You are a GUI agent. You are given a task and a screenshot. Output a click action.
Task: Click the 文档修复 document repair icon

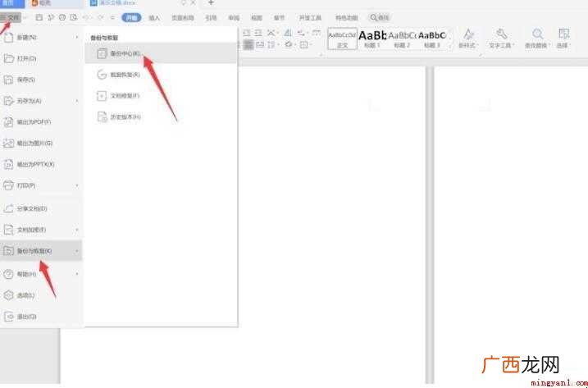coord(102,96)
